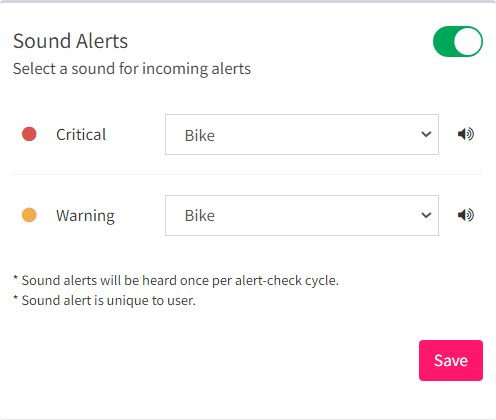Disable the Sound Alerts toggle switch
Viewport: 496px width, 420px height.
pos(458,41)
